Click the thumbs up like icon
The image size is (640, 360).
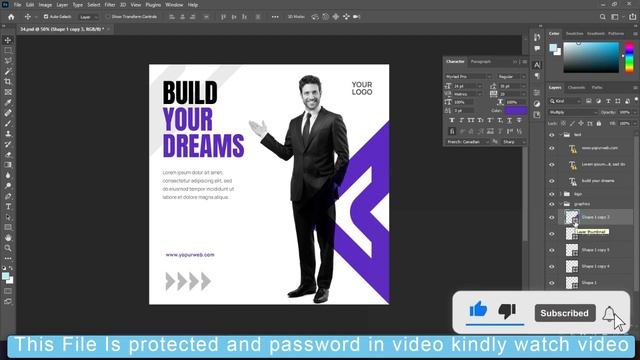pyautogui.click(x=478, y=309)
